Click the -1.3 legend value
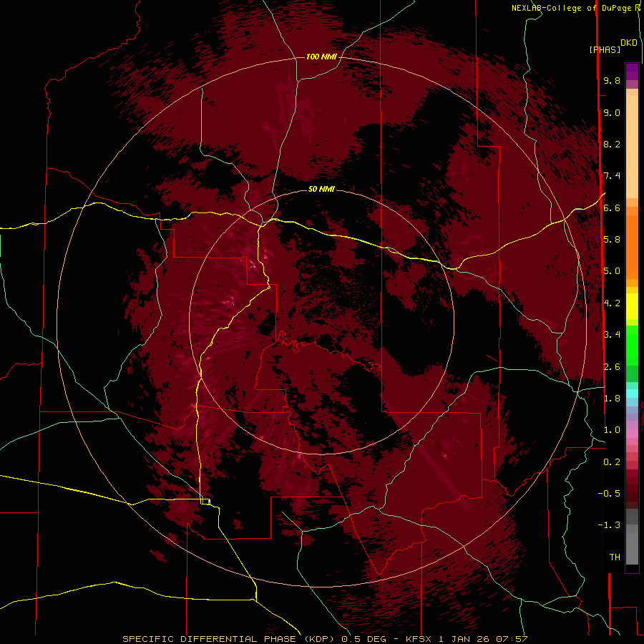The height and width of the screenshot is (644, 644). coord(609,525)
